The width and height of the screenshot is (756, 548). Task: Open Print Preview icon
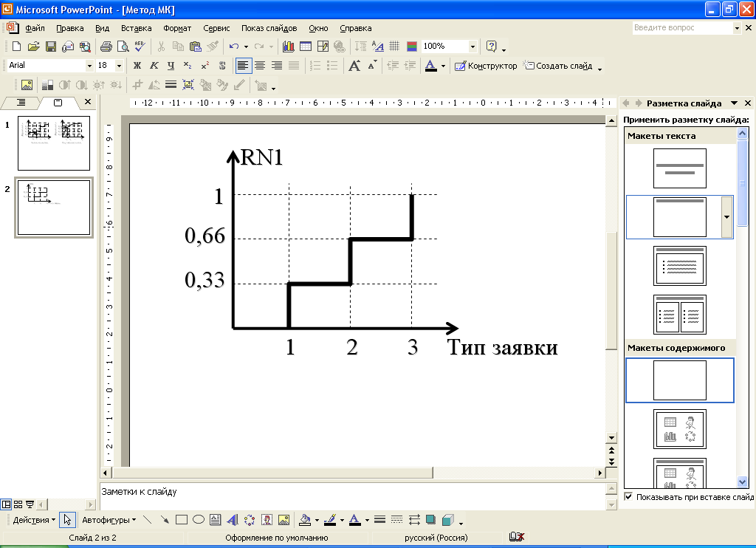[123, 47]
